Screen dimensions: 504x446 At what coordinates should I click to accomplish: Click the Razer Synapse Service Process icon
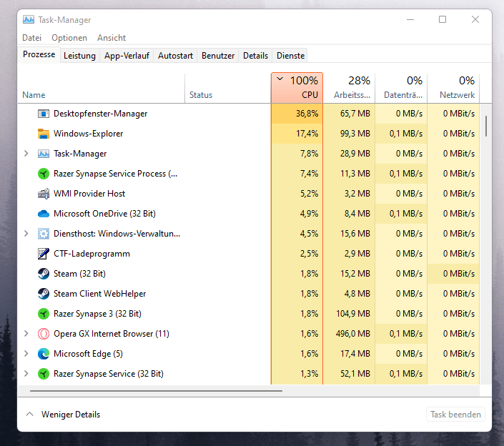point(44,174)
